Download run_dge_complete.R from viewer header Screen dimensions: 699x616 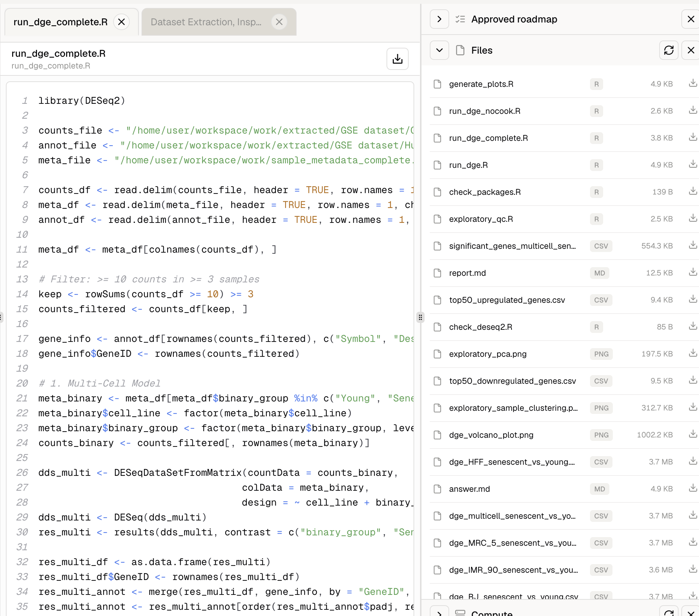pos(398,59)
